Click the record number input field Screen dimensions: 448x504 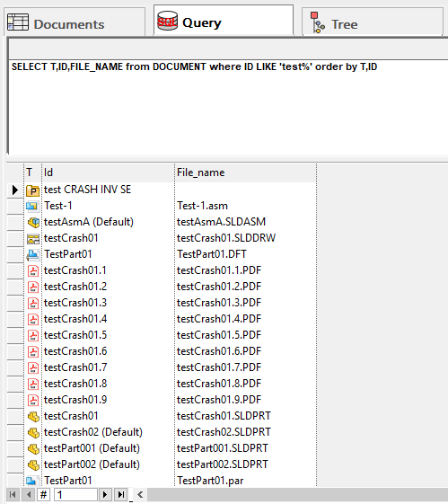tap(75, 494)
